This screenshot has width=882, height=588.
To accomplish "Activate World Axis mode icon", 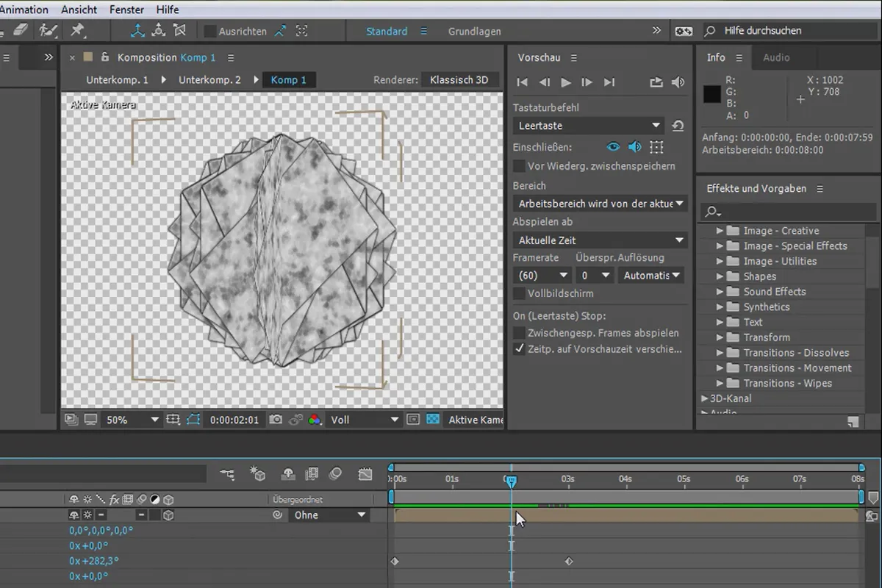I will (159, 31).
